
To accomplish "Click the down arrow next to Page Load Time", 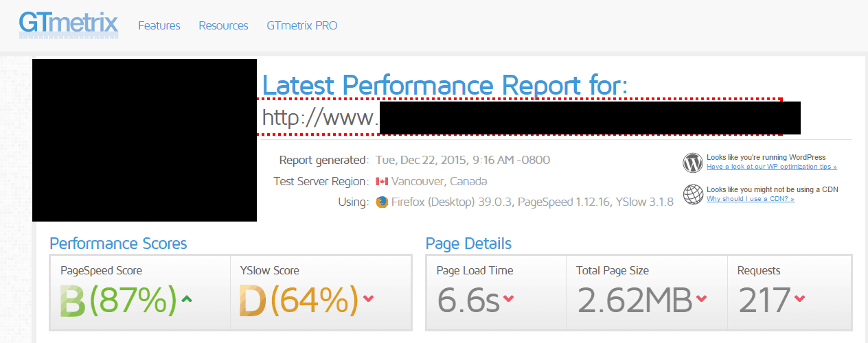I will 509,298.
